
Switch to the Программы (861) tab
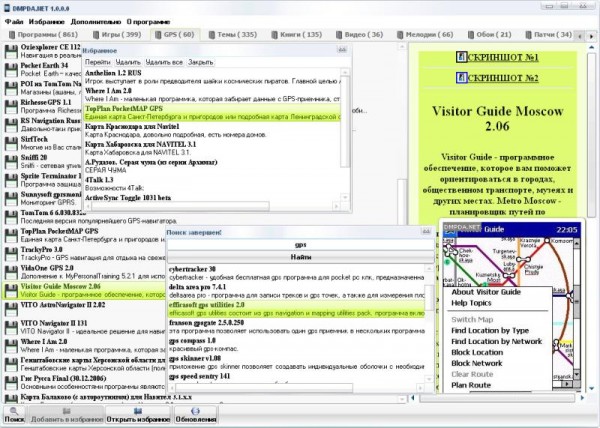43,35
